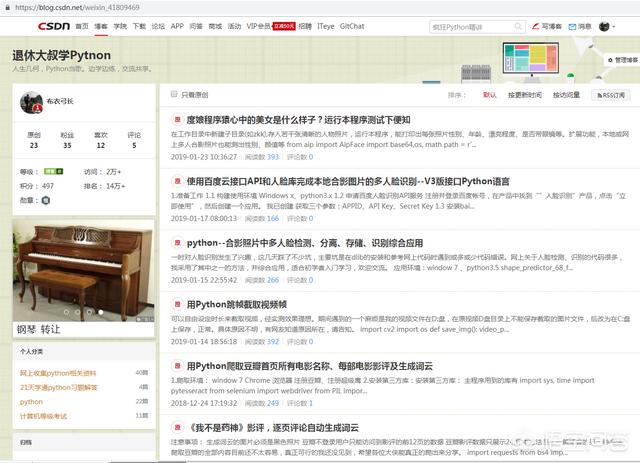Click the medal icon next to 勋章
The width and height of the screenshot is (640, 463).
(46, 200)
